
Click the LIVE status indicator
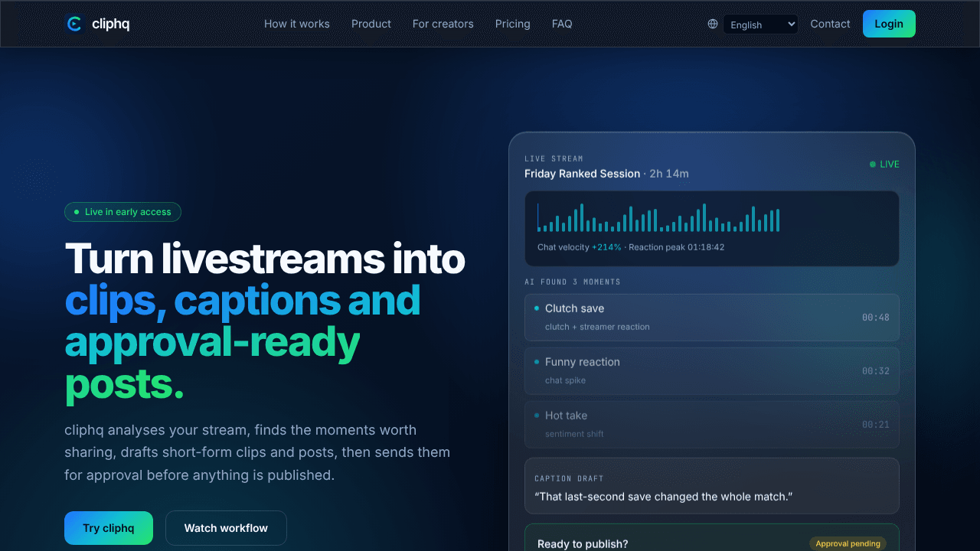pos(884,164)
